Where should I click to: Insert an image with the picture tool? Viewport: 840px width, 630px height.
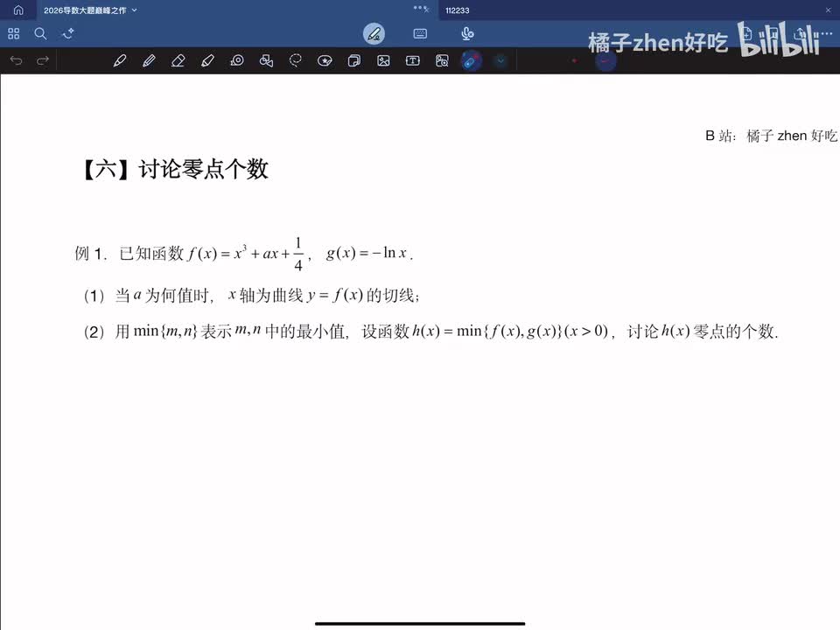[383, 60]
